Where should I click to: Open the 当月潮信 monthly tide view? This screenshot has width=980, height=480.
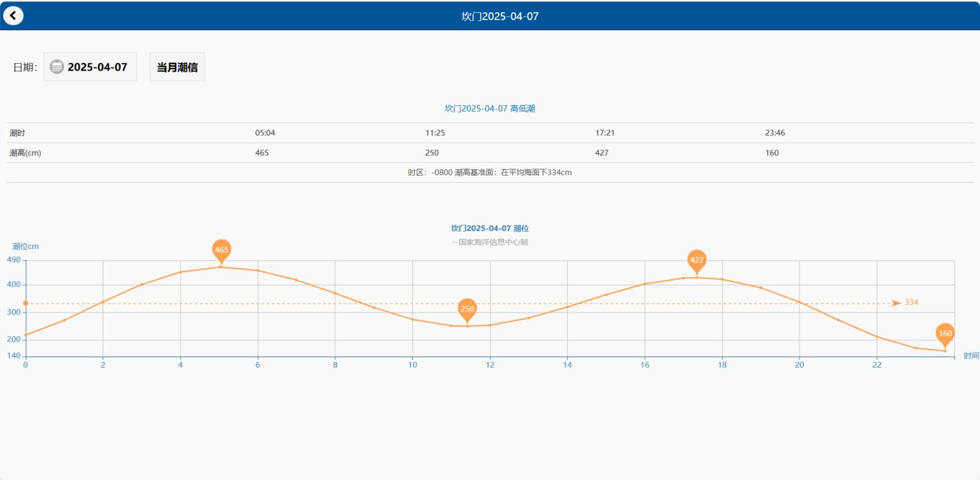(x=177, y=67)
